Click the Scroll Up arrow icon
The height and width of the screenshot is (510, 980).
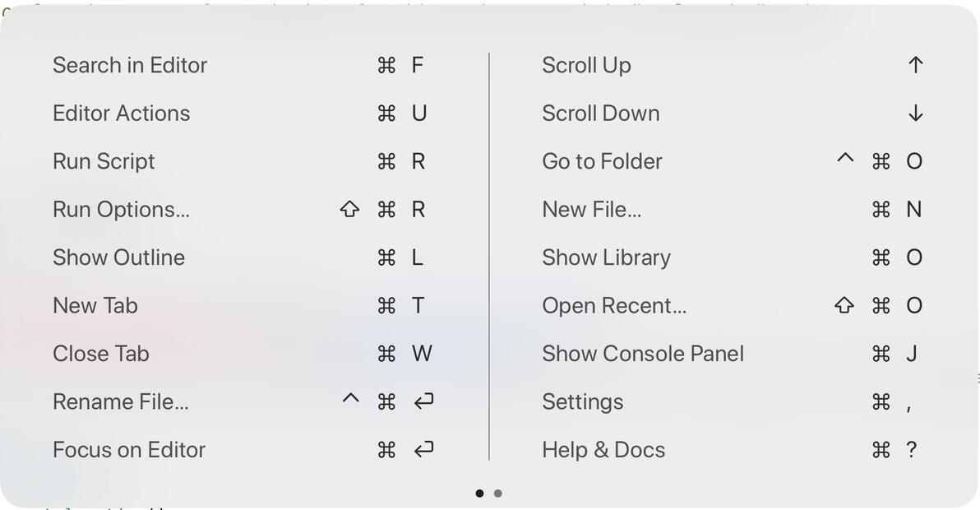click(x=916, y=66)
